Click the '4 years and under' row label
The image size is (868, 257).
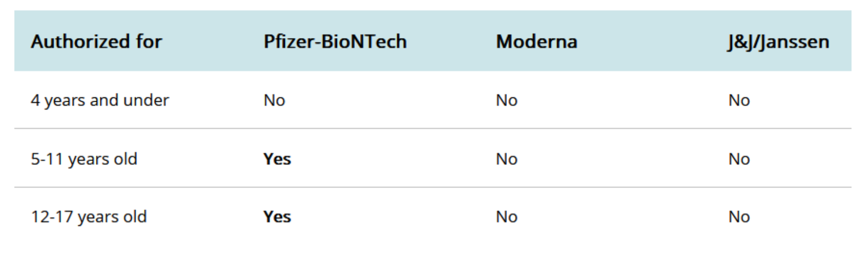tap(100, 100)
